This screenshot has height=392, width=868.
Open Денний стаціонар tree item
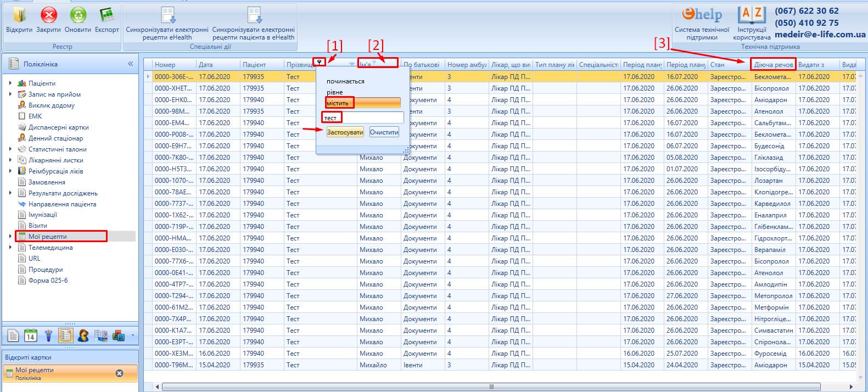coord(55,138)
